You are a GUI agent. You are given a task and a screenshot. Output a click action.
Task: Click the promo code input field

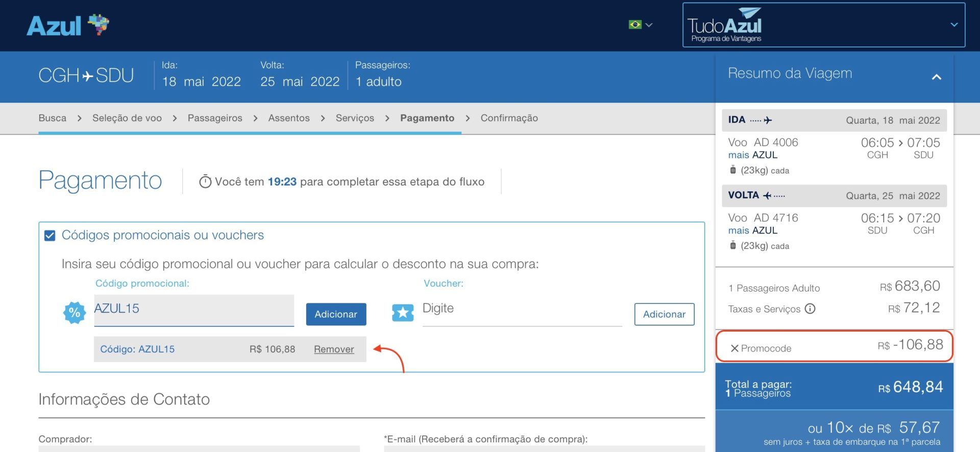(x=194, y=310)
